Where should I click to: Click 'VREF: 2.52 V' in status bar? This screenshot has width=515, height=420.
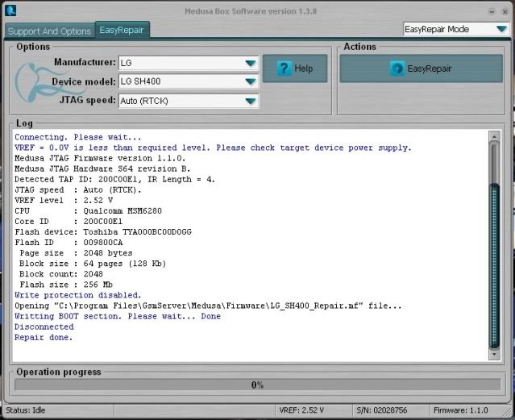301,410
